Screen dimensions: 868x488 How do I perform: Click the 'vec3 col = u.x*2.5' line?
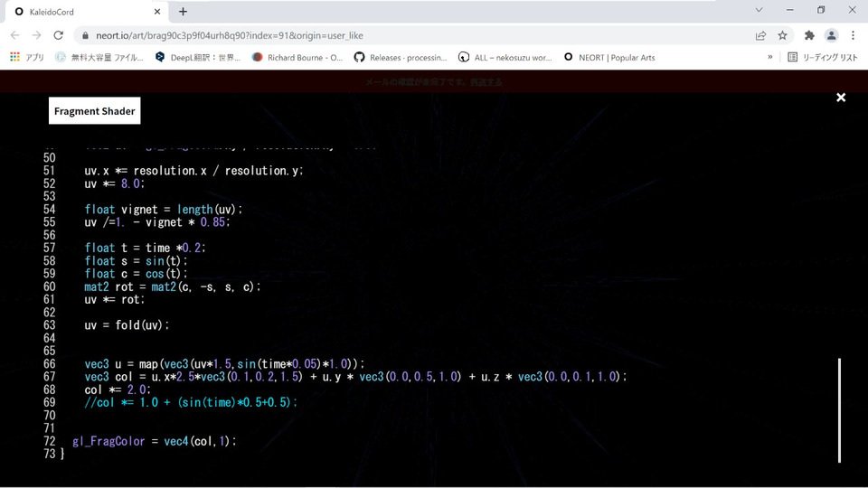tap(355, 376)
